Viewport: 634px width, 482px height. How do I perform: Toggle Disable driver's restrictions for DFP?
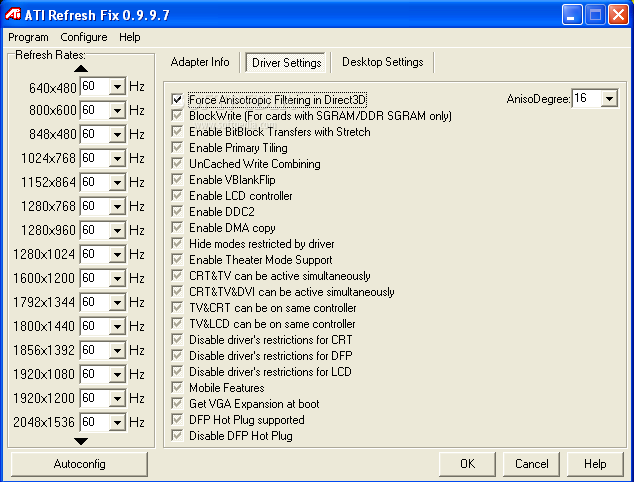click(x=177, y=356)
